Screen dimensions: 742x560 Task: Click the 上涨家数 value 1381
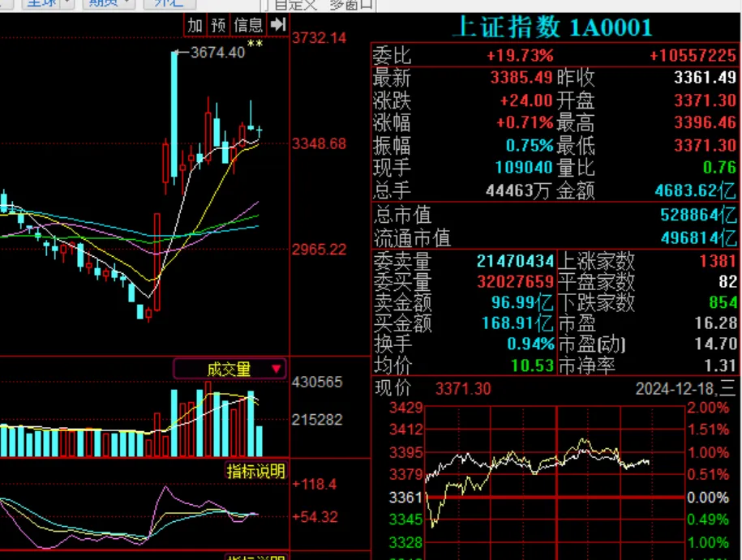(716, 260)
